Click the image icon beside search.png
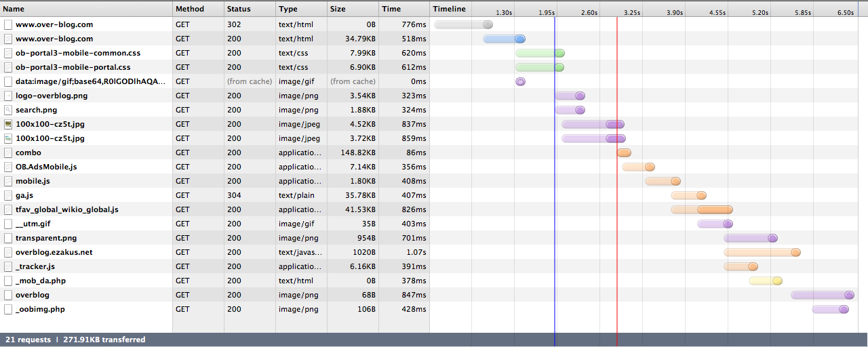Image resolution: width=868 pixels, height=347 pixels. coord(8,110)
